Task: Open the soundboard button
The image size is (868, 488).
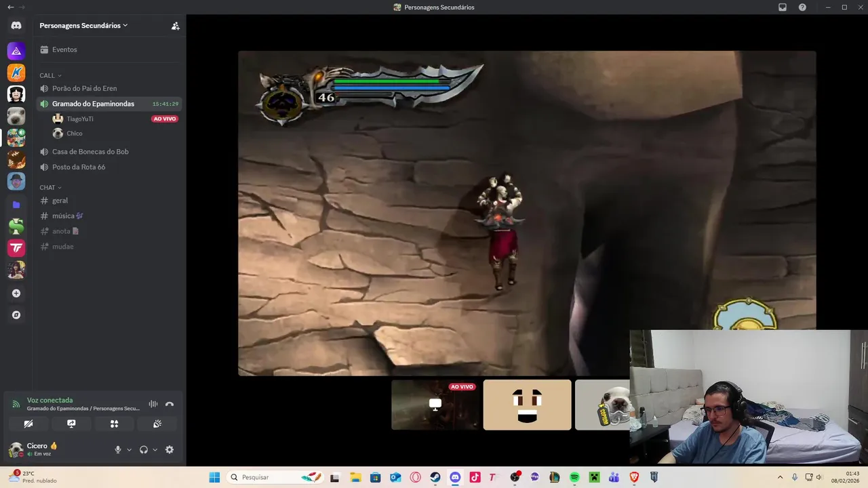Action: coord(157,424)
